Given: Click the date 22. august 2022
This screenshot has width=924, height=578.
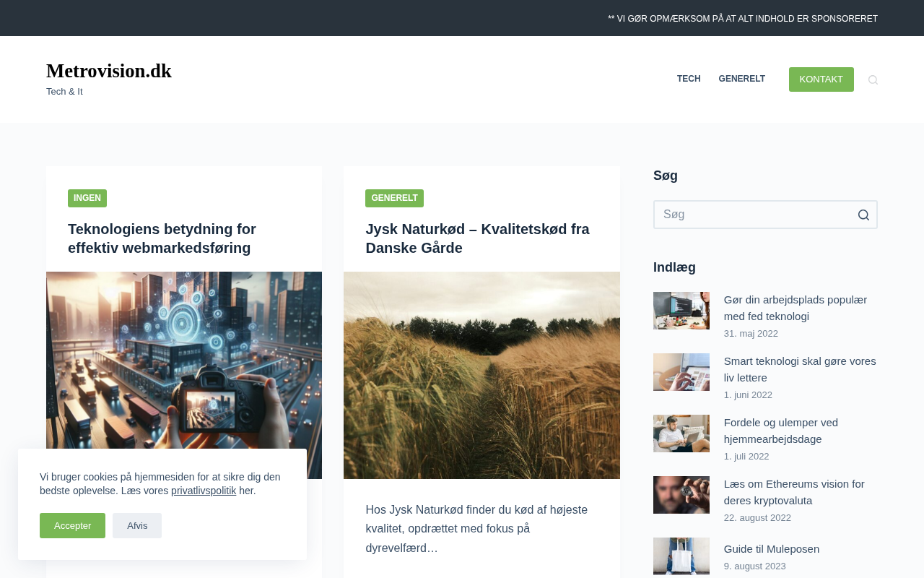Looking at the screenshot, I should (x=757, y=518).
